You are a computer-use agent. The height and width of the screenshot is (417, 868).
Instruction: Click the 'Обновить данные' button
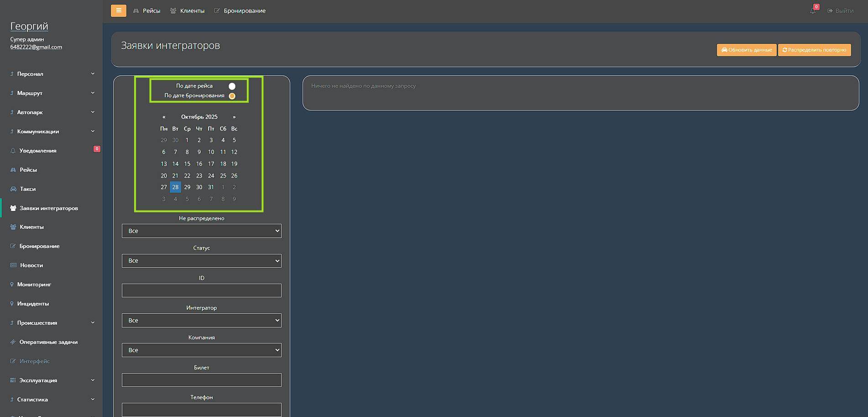coord(746,50)
